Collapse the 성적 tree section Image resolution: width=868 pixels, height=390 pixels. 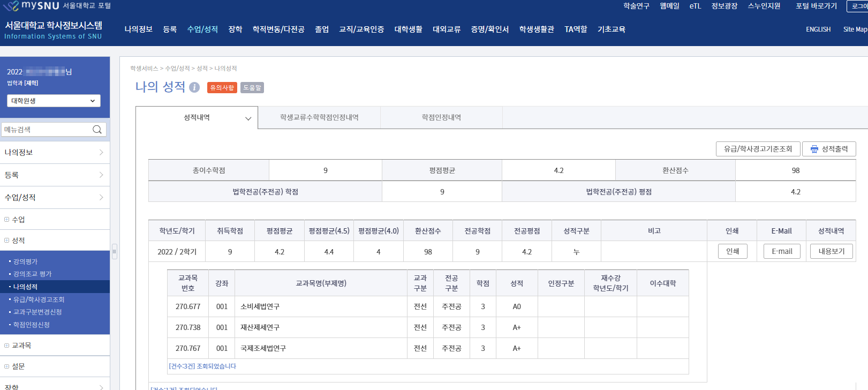[6, 241]
